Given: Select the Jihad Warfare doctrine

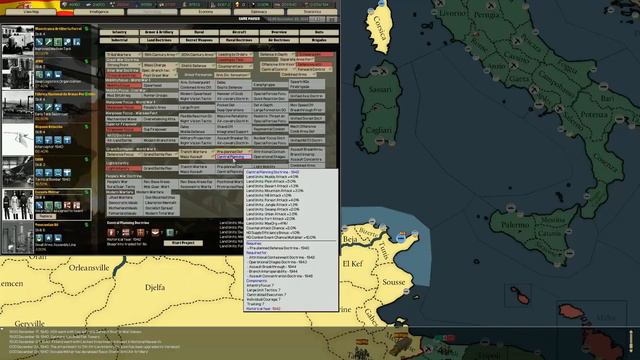Looking at the screenshot, I should pyautogui.click(x=125, y=197).
